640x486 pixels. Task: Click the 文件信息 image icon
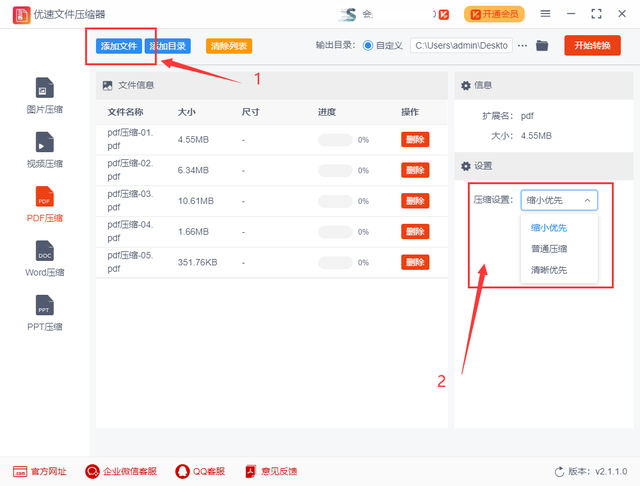(x=107, y=85)
